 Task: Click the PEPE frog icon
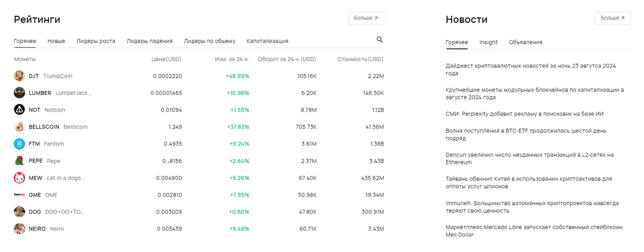19,161
